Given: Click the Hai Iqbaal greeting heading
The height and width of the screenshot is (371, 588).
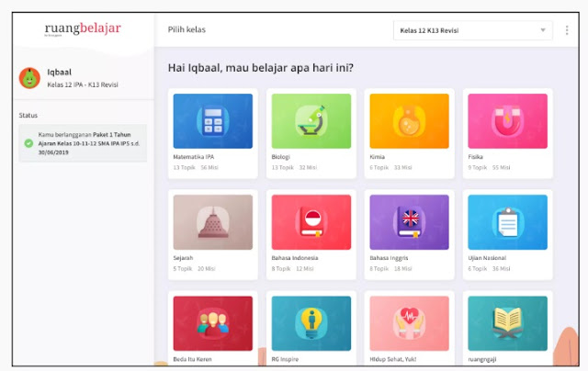Looking at the screenshot, I should point(261,68).
